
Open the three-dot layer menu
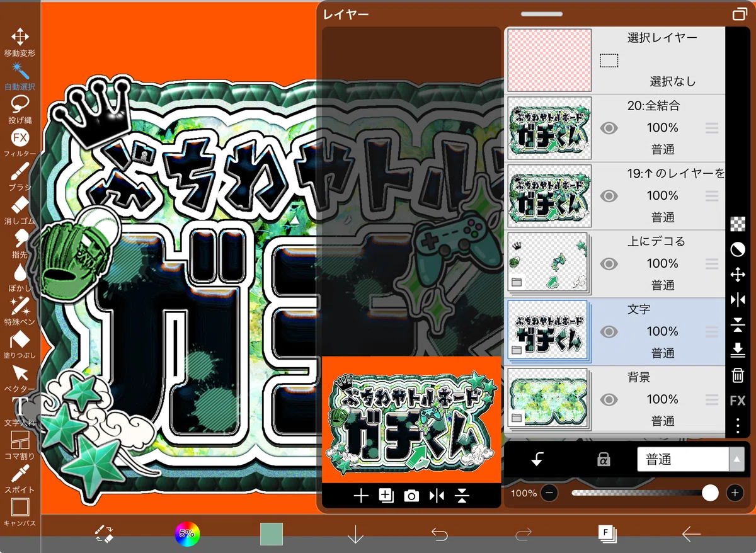pyautogui.click(x=738, y=426)
